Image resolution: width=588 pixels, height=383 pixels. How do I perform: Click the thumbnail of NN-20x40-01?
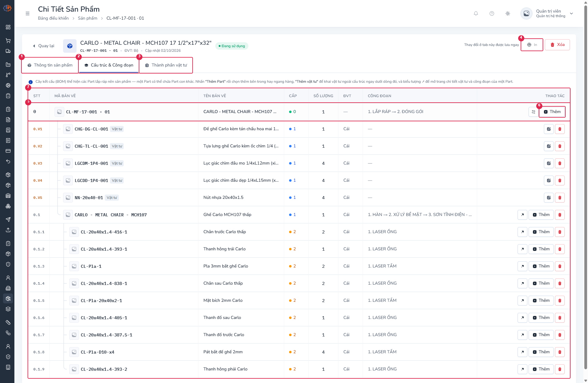pos(68,198)
